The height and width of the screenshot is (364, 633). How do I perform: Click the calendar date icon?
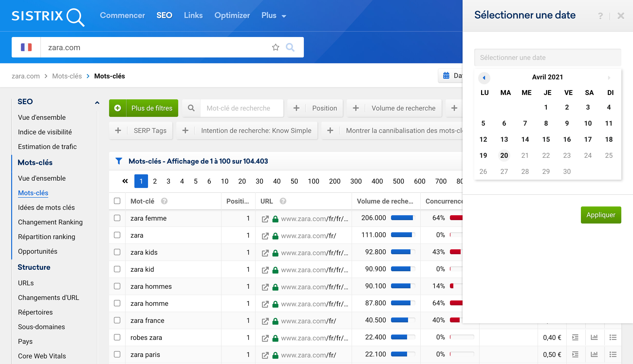(x=446, y=75)
